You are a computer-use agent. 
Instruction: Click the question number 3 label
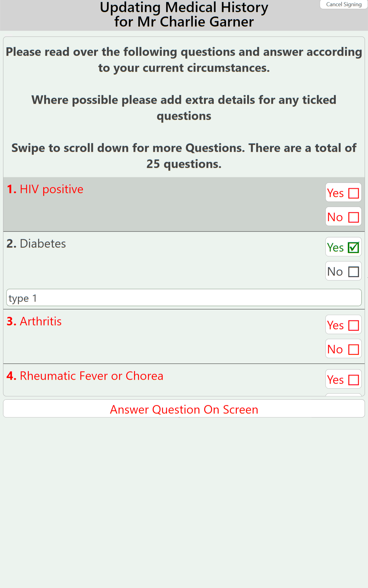point(11,322)
